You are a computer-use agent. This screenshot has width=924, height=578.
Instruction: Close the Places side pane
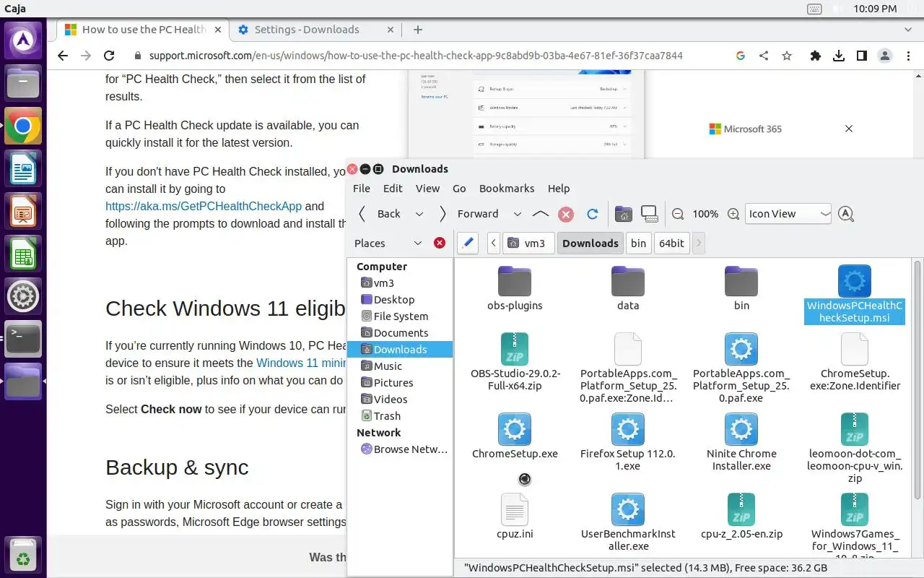[440, 243]
